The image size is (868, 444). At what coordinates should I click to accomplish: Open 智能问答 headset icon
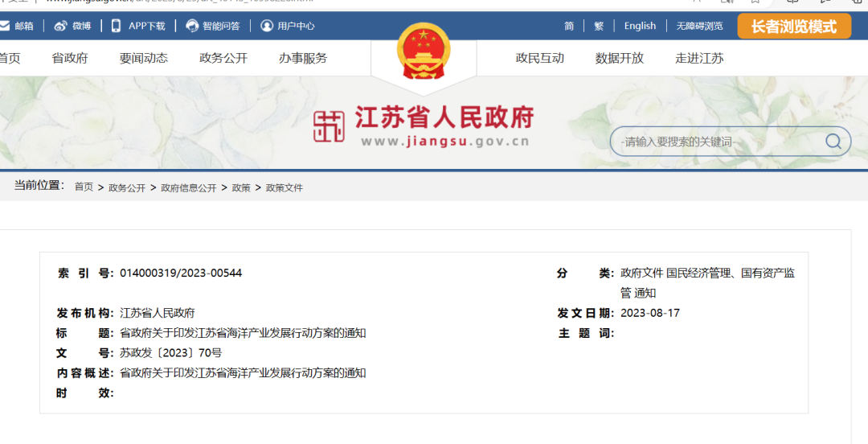(192, 26)
